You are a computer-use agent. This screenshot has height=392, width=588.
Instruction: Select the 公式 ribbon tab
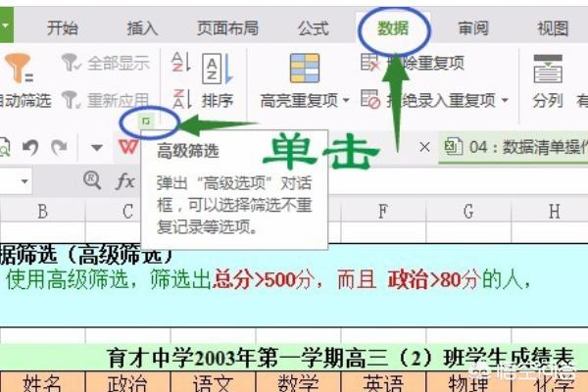(x=314, y=28)
